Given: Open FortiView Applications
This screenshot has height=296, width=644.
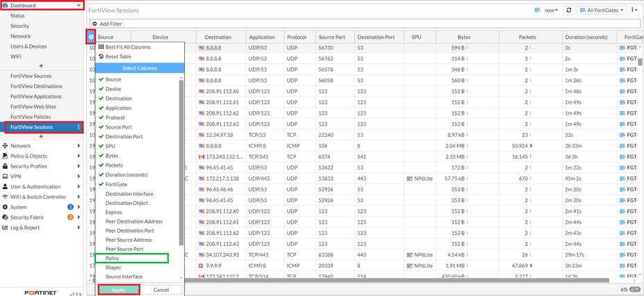Looking at the screenshot, I should (x=36, y=97).
